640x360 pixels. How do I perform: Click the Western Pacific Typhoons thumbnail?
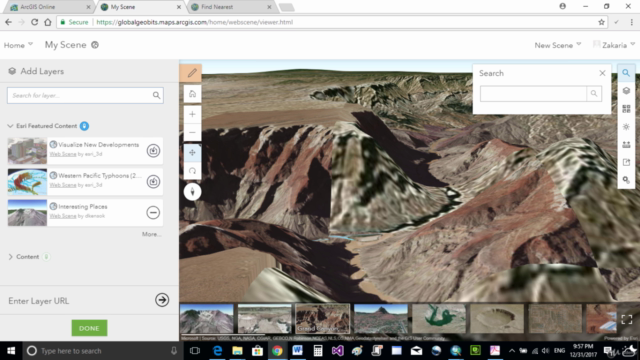pyautogui.click(x=27, y=182)
